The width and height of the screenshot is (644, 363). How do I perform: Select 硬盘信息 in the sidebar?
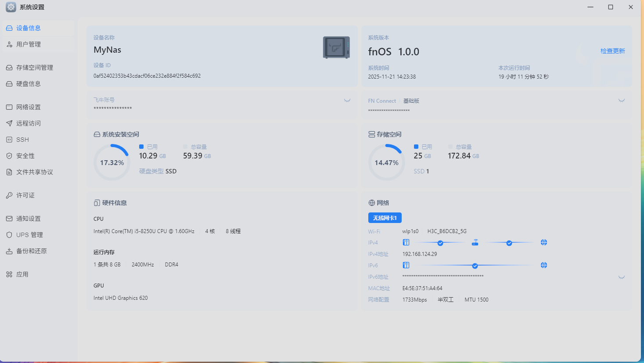[x=38, y=84]
